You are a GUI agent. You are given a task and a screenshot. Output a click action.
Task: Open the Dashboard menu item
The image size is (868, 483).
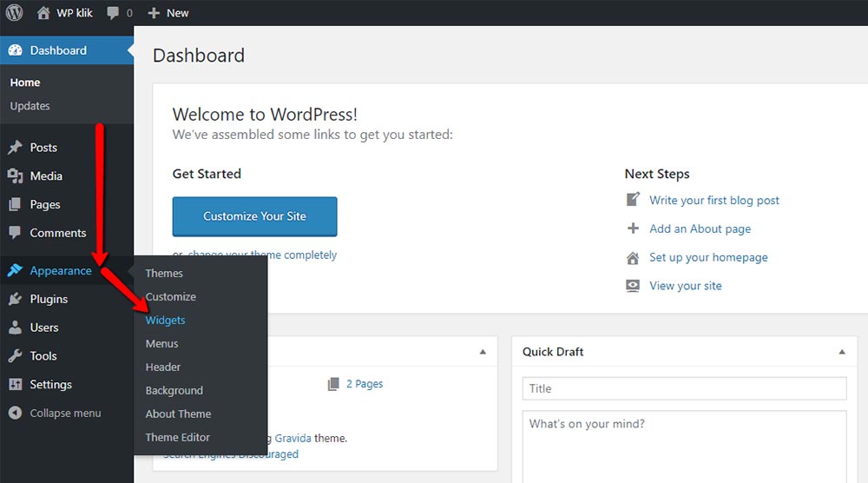point(67,50)
